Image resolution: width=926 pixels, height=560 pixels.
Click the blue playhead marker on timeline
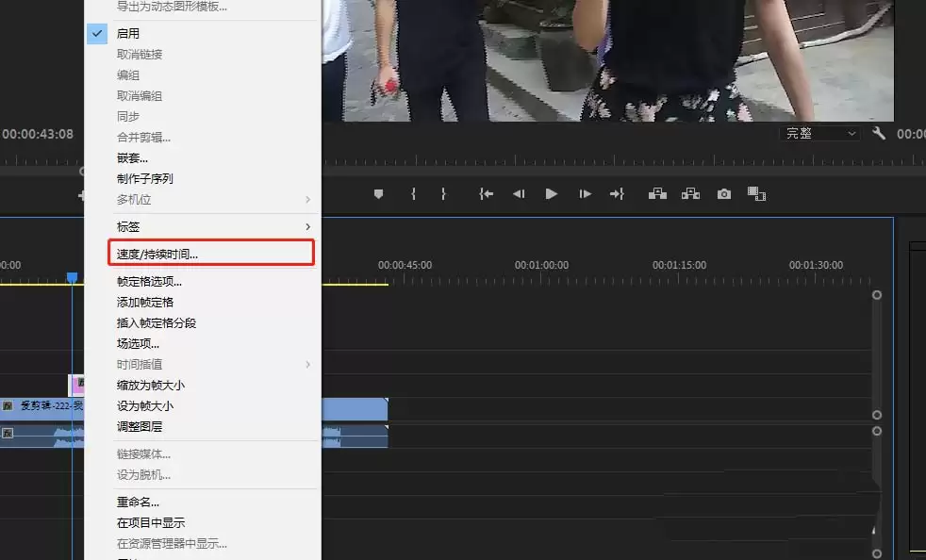72,277
